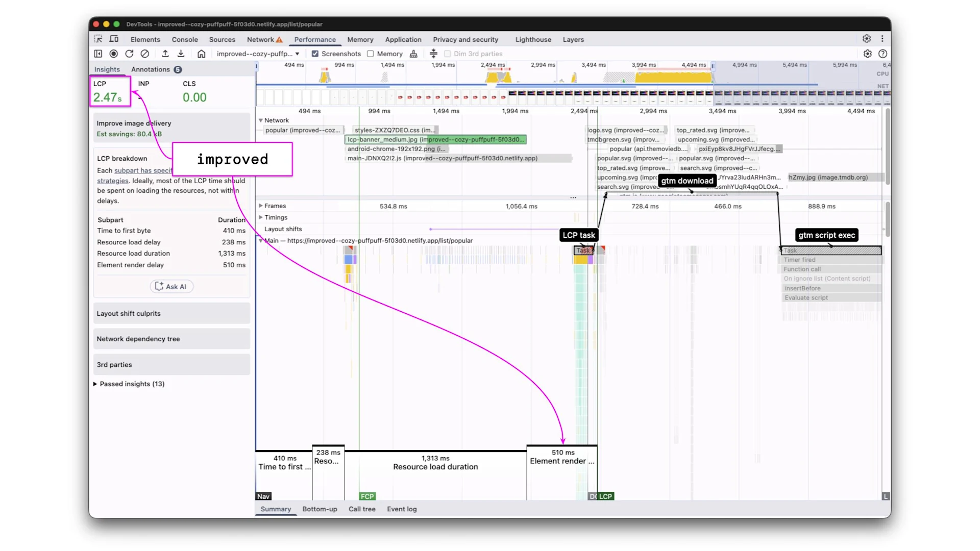Viewport: 980px width, 551px height.
Task: Go to the home landing page icon
Action: 202,54
